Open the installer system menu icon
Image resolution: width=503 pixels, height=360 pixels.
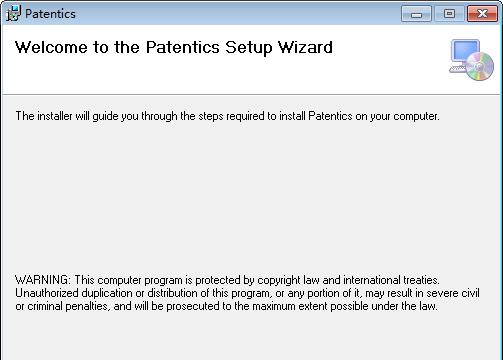coord(13,14)
